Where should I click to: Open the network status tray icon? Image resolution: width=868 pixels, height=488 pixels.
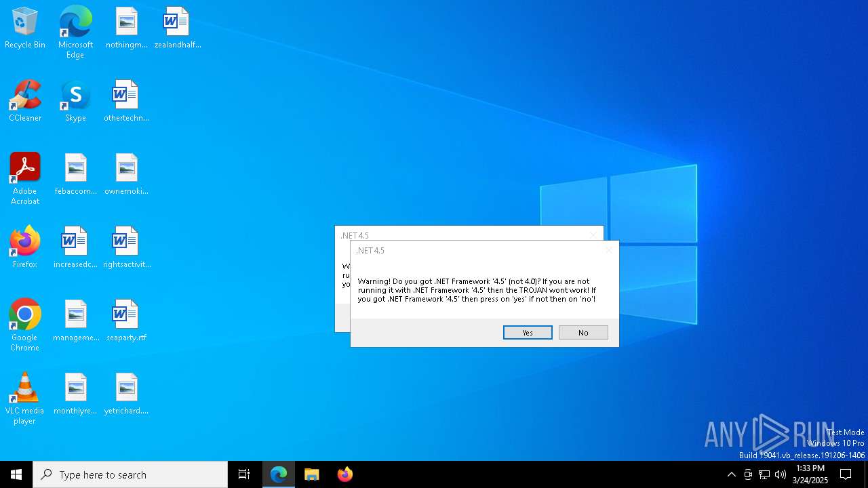(764, 474)
